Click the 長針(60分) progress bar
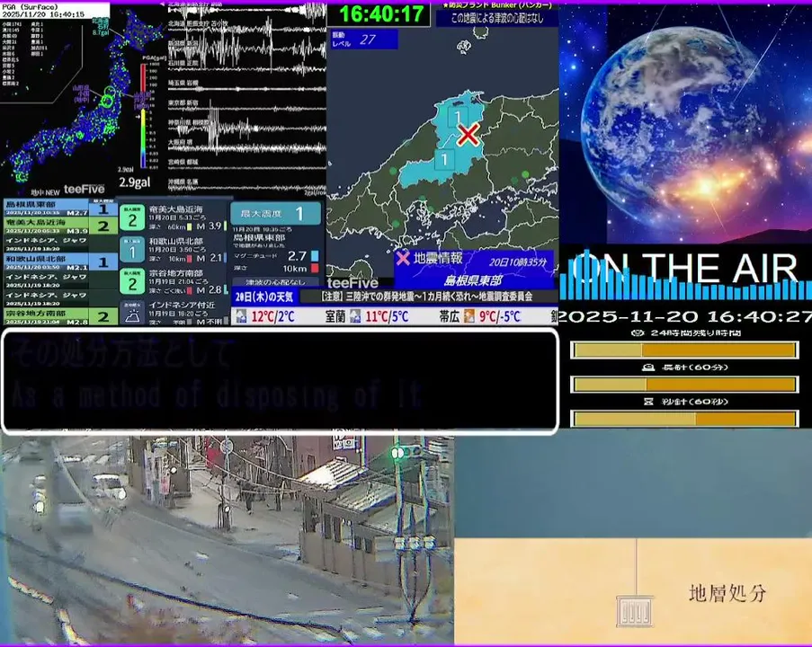The height and width of the screenshot is (647, 812). pos(684,385)
